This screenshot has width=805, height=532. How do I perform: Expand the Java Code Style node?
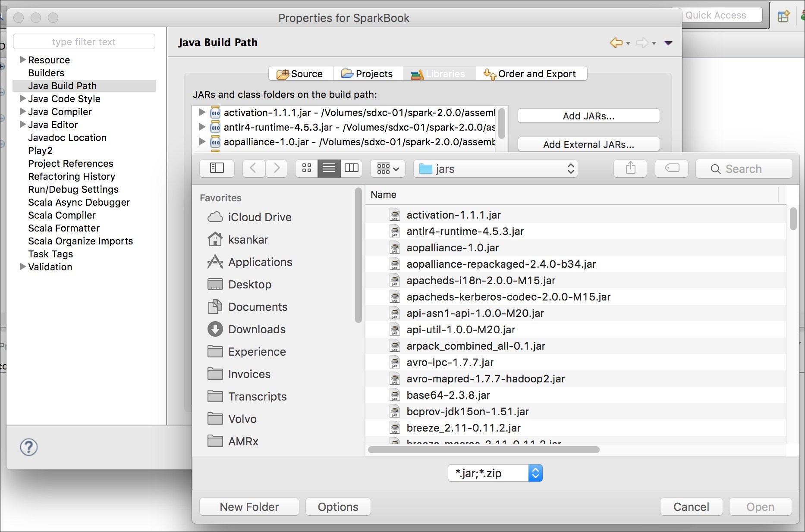(23, 98)
